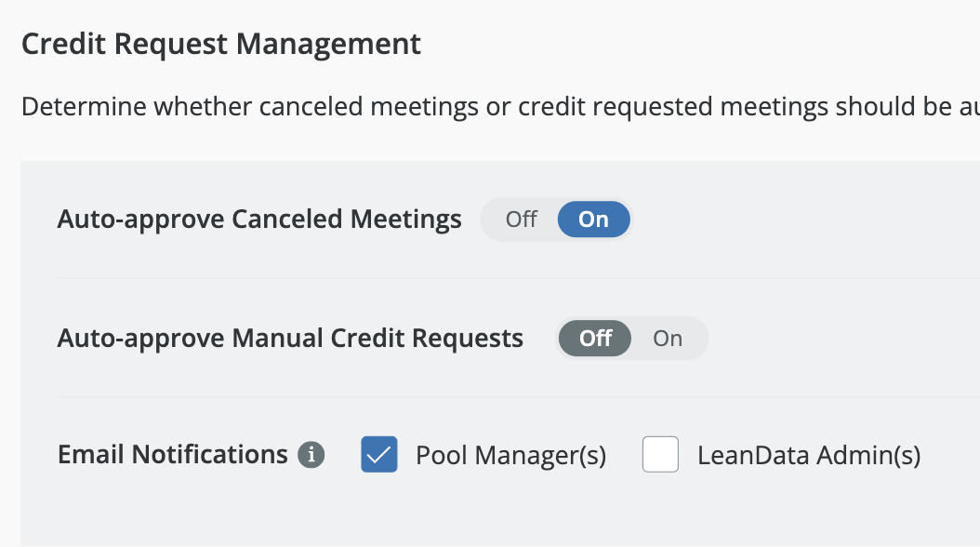The height and width of the screenshot is (547, 980).
Task: Click the dark gray Off pill
Action: (595, 339)
